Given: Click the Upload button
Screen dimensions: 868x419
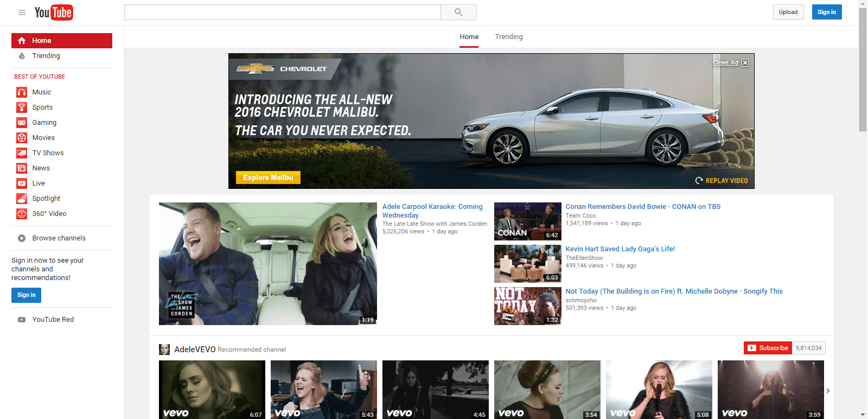Looking at the screenshot, I should [788, 12].
